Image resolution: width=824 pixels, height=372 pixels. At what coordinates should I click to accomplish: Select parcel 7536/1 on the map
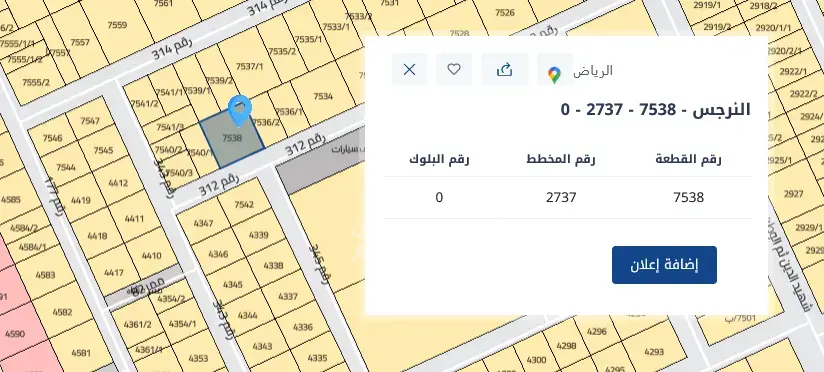coord(289,111)
